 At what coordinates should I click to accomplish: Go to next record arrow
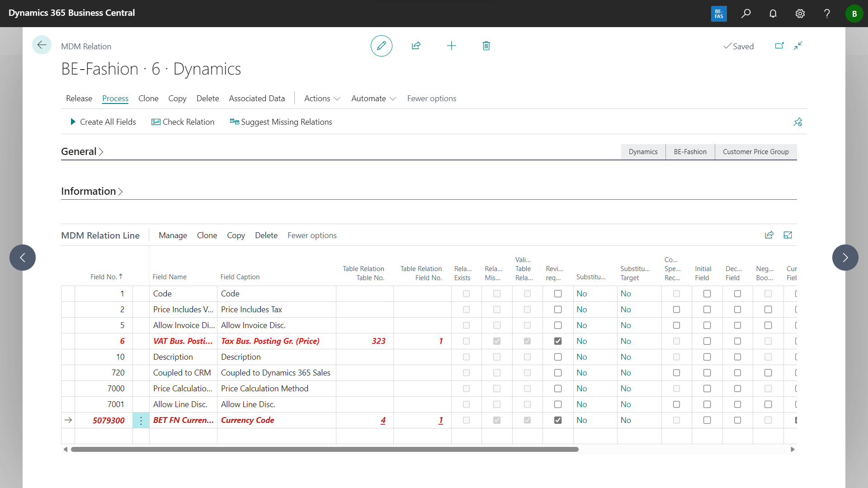(x=845, y=258)
